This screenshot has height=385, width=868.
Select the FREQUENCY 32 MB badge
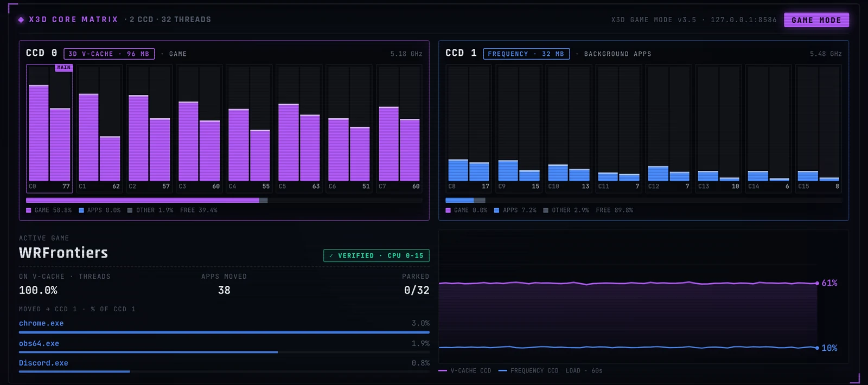[x=526, y=54]
